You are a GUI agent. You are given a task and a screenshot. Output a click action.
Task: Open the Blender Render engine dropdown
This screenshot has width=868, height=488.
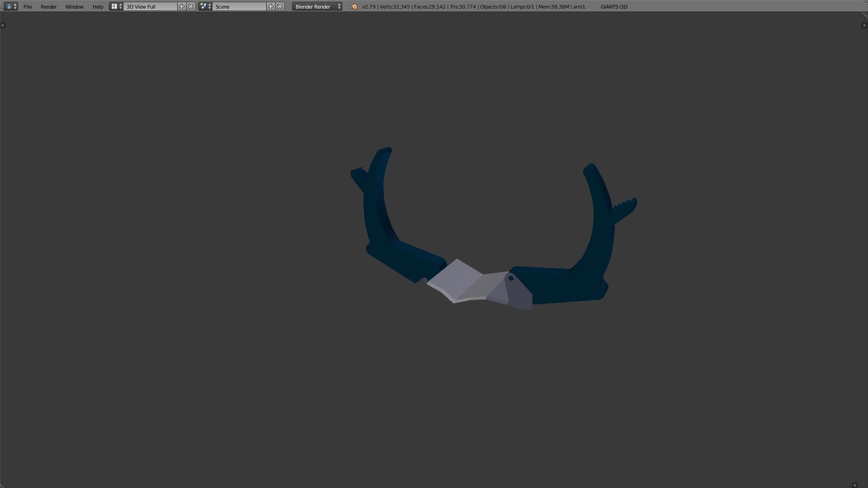click(x=317, y=6)
